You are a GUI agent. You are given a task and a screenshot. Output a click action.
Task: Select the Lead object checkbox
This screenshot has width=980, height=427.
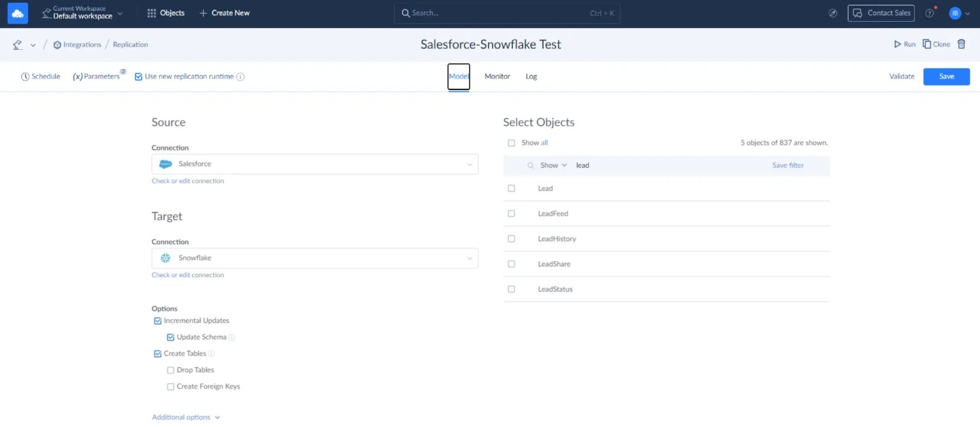point(511,188)
